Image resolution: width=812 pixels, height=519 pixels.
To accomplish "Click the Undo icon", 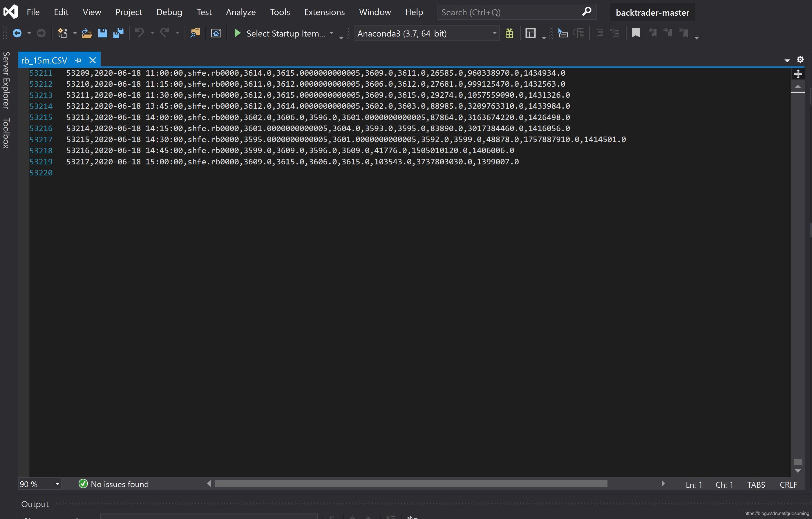I will (x=139, y=33).
